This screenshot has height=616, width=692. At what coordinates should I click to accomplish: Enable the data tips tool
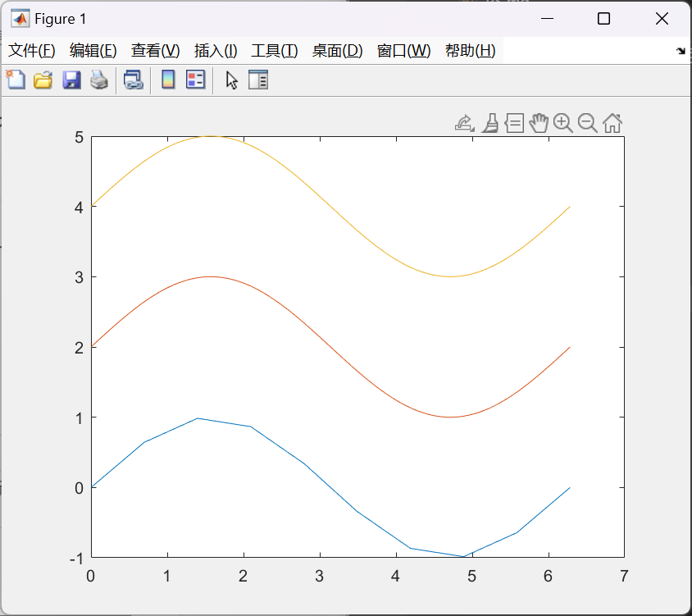[514, 123]
